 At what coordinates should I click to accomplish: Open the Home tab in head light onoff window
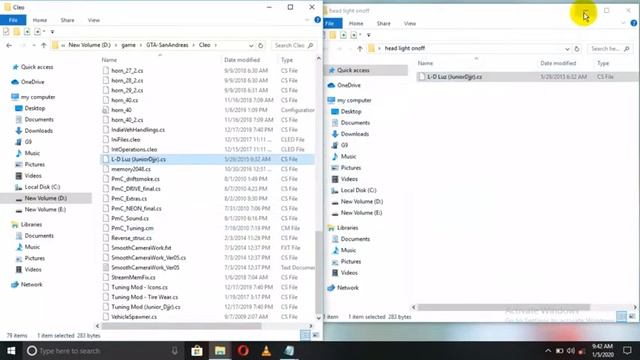pos(356,23)
